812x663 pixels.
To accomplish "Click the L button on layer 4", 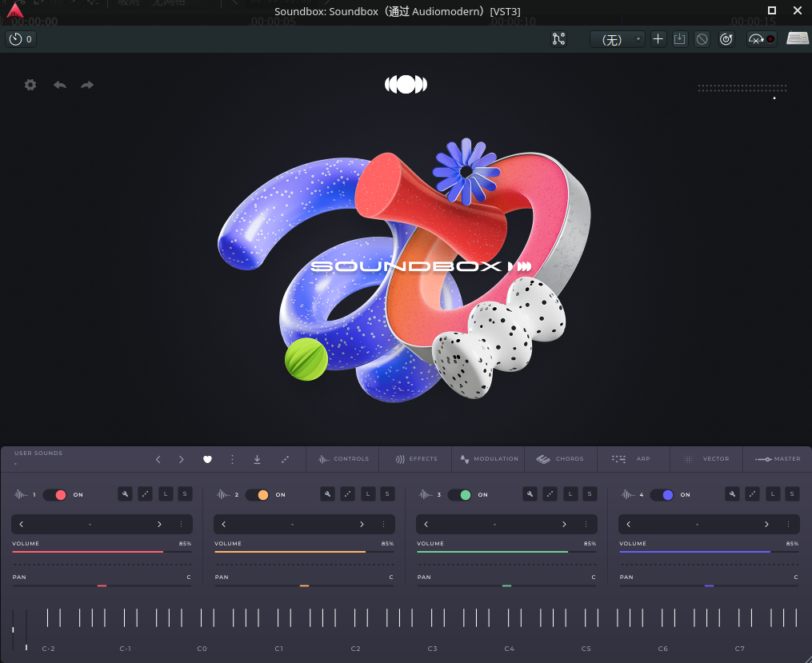I will point(773,494).
